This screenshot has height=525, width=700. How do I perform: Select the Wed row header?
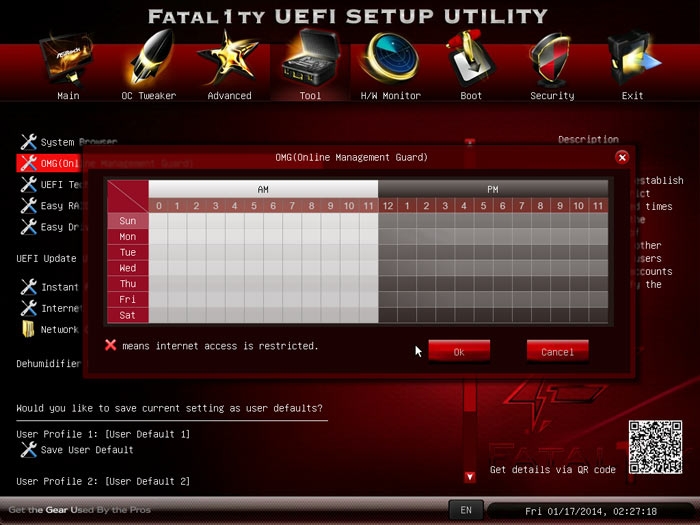pos(128,268)
